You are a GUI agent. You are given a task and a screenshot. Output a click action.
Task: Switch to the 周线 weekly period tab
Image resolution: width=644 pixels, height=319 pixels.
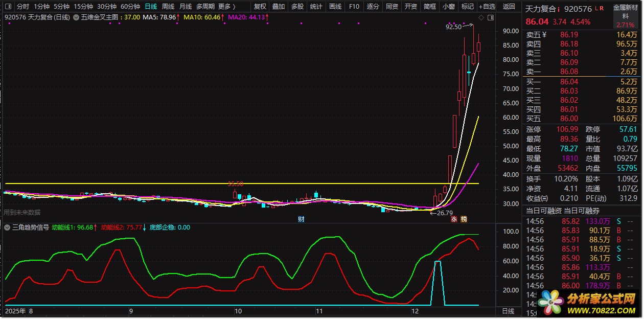(168, 7)
